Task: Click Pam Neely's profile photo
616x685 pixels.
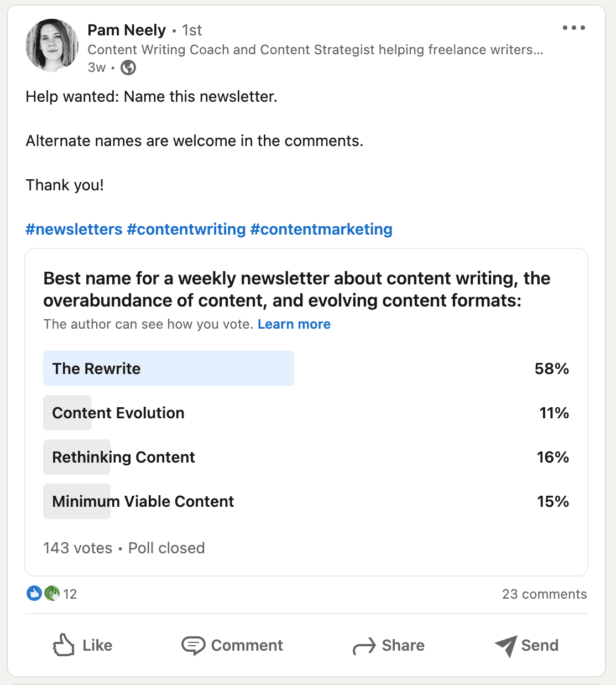Action: click(x=52, y=45)
